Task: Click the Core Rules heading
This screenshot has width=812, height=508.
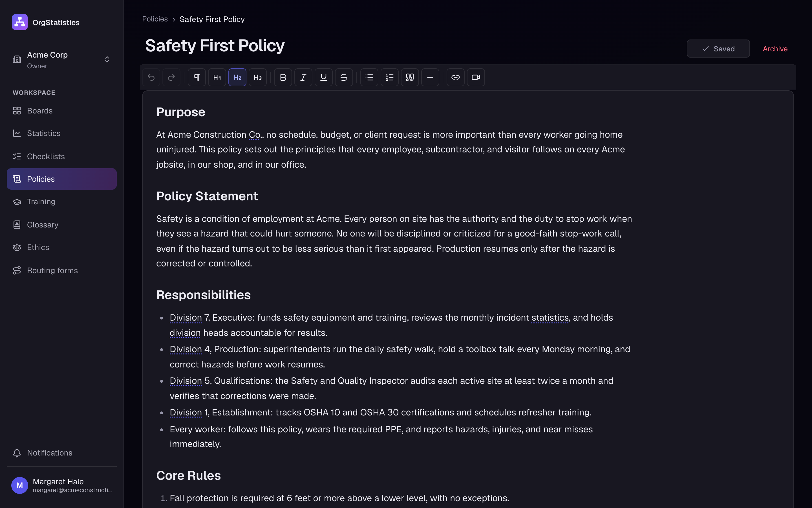Action: point(189,476)
